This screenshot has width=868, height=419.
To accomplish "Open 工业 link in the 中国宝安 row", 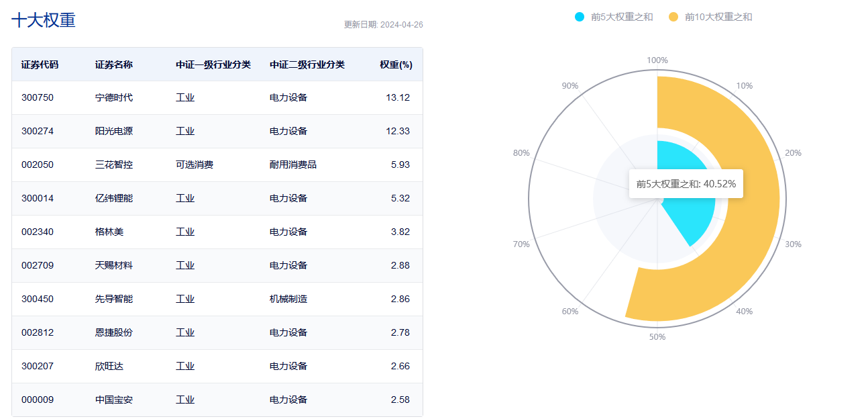I will coord(185,400).
